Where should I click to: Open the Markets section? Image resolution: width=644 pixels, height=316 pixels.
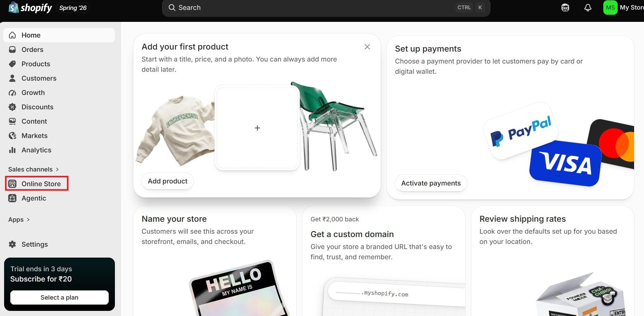coord(59,136)
